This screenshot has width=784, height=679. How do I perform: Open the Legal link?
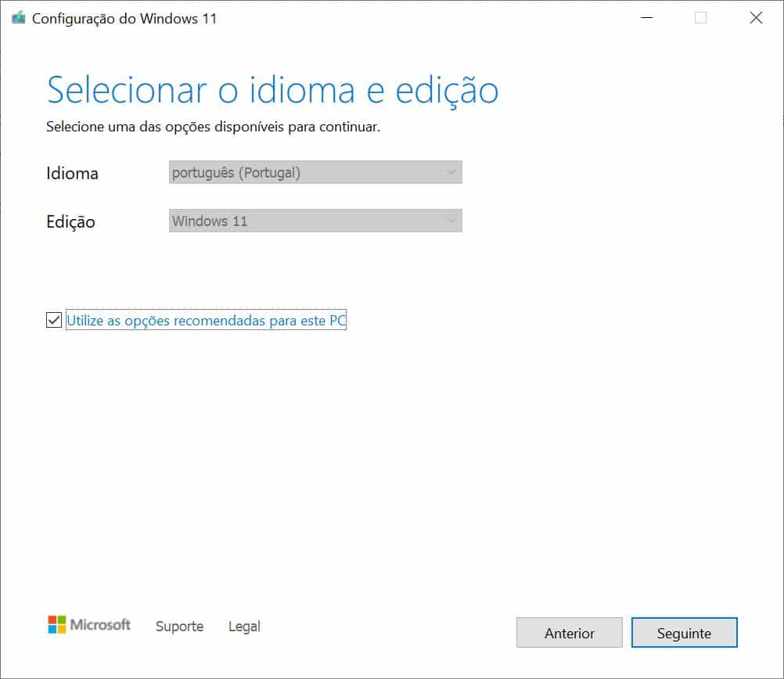(244, 627)
